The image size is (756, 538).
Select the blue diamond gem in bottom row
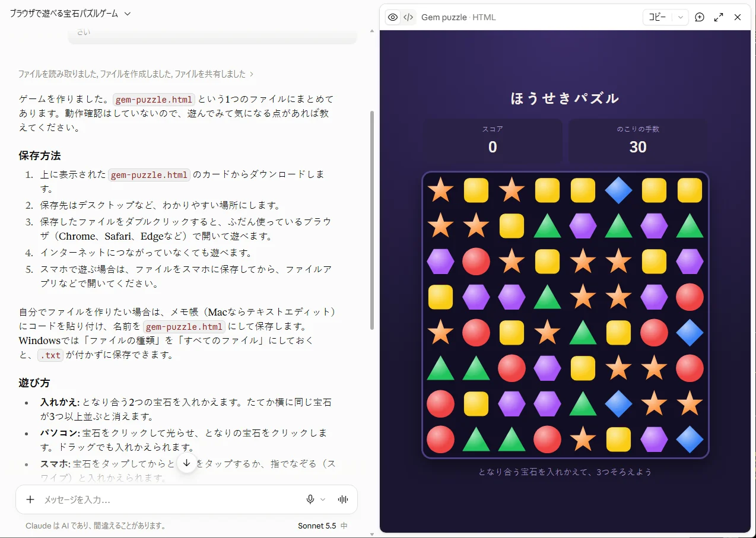click(690, 440)
